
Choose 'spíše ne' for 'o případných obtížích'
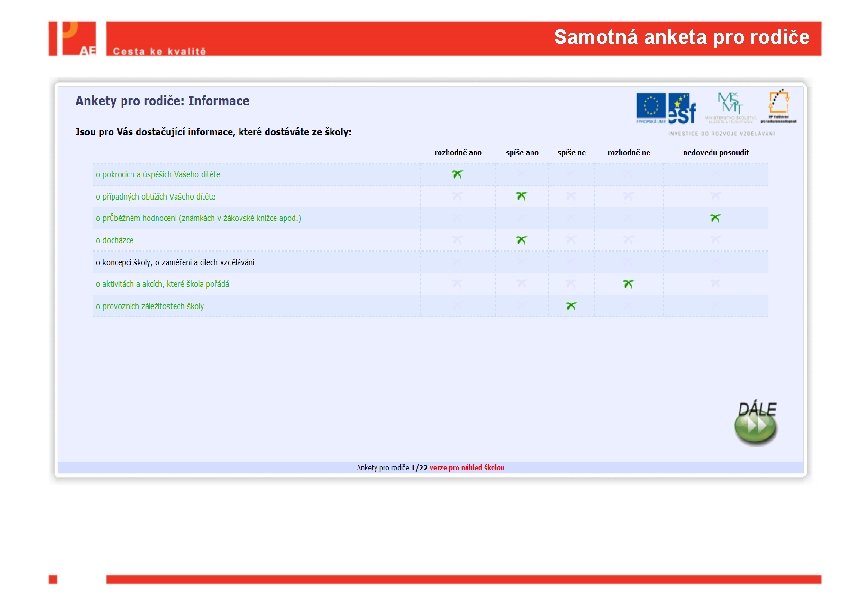[x=571, y=196]
